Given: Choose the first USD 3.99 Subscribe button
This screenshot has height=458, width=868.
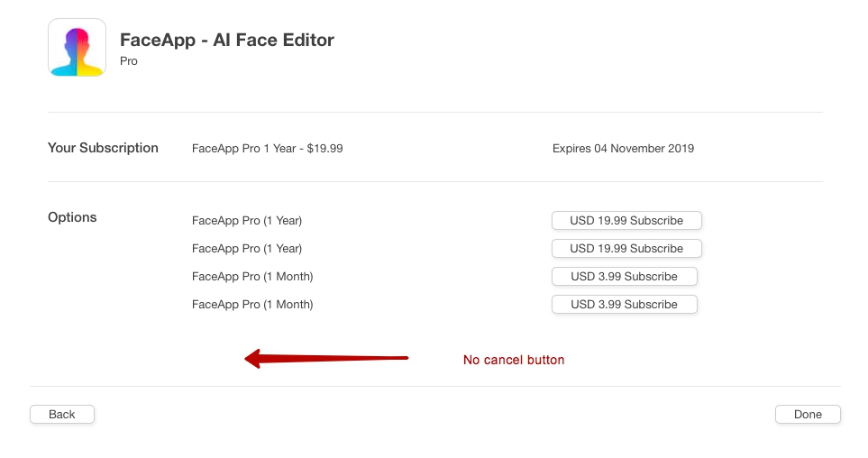Looking at the screenshot, I should tap(625, 276).
